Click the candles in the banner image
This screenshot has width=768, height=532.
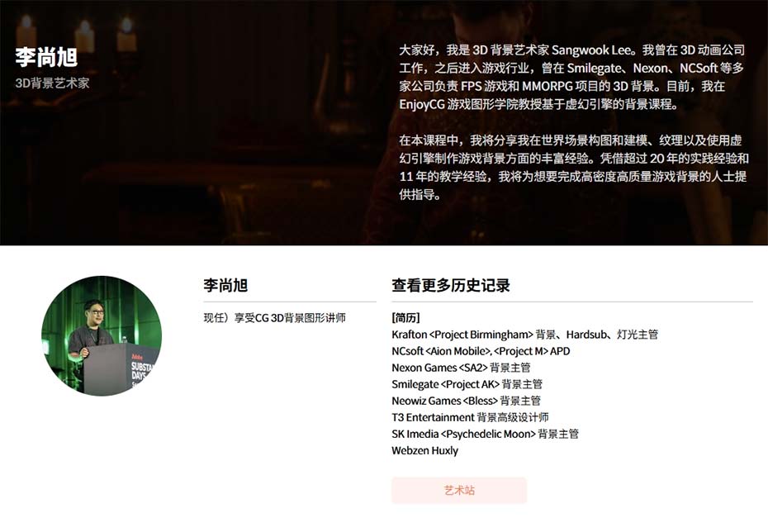76,33
